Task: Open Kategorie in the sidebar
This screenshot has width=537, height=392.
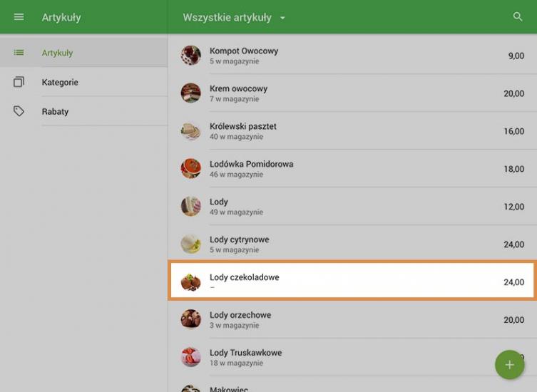Action: [83, 82]
